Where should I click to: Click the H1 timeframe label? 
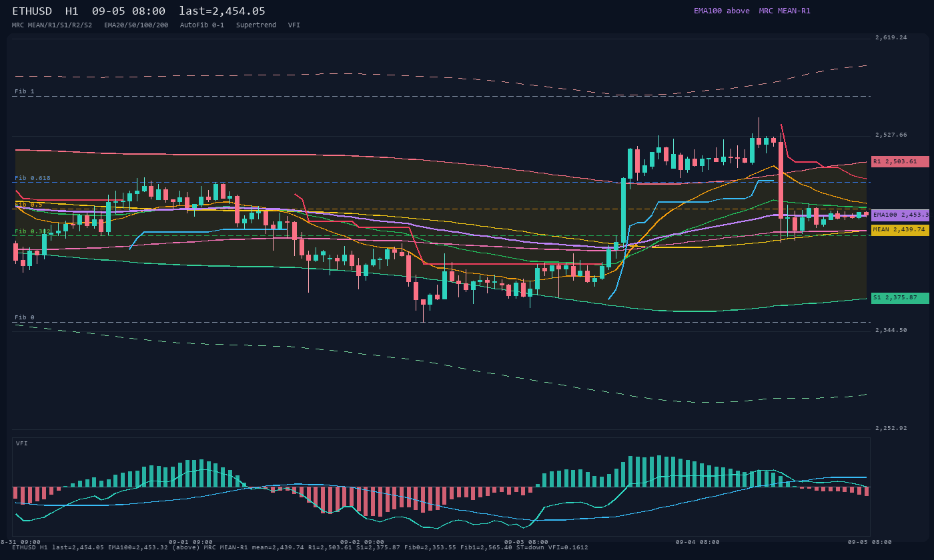pos(72,11)
